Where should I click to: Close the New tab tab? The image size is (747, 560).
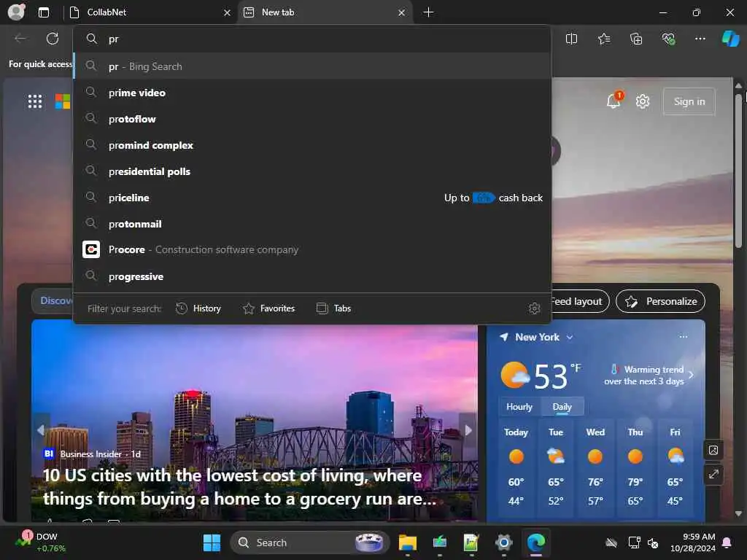(402, 13)
